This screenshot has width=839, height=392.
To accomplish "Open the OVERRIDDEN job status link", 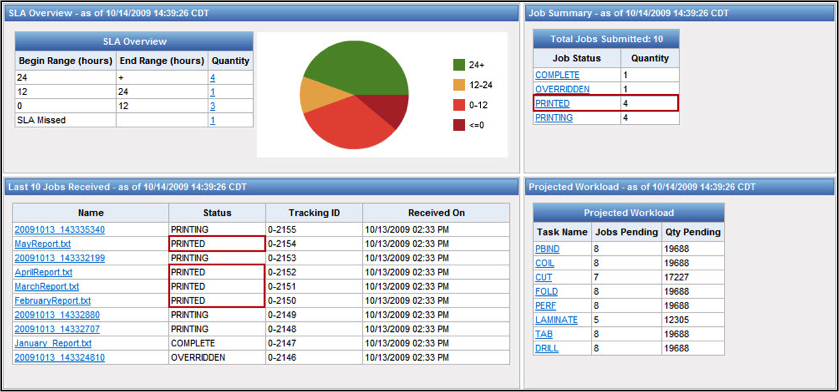I will point(562,89).
